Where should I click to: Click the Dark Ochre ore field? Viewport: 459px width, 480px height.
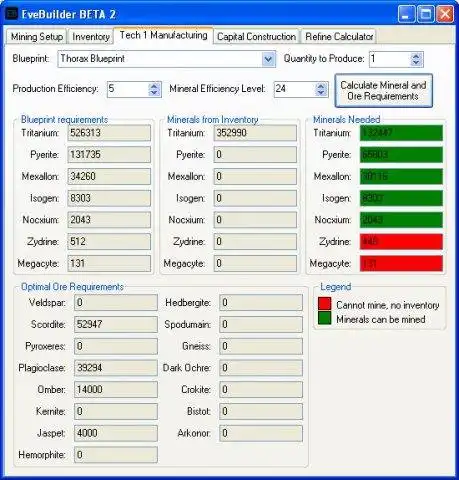(261, 368)
